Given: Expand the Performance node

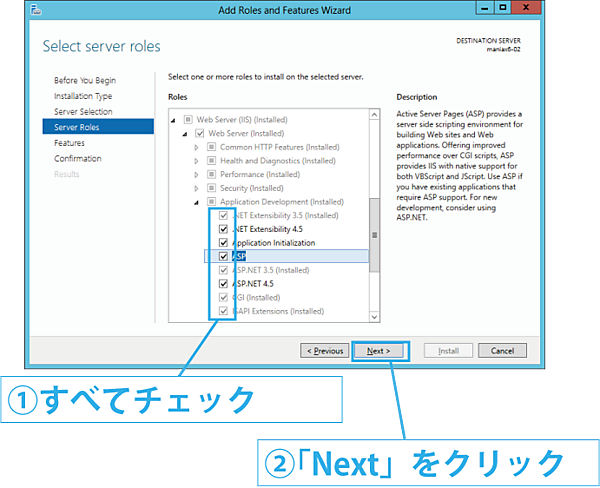Looking at the screenshot, I should [196, 175].
